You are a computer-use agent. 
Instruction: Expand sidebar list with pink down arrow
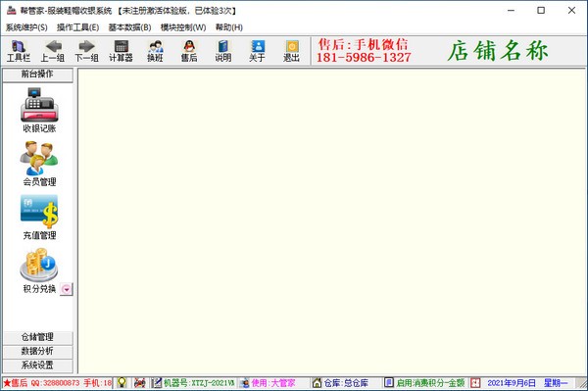click(66, 289)
